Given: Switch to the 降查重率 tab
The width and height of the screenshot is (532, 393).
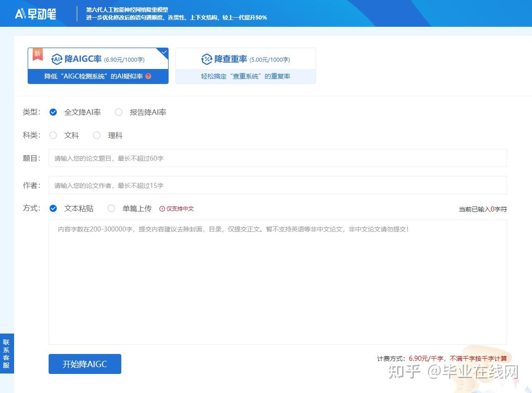Looking at the screenshot, I should pyautogui.click(x=246, y=66).
